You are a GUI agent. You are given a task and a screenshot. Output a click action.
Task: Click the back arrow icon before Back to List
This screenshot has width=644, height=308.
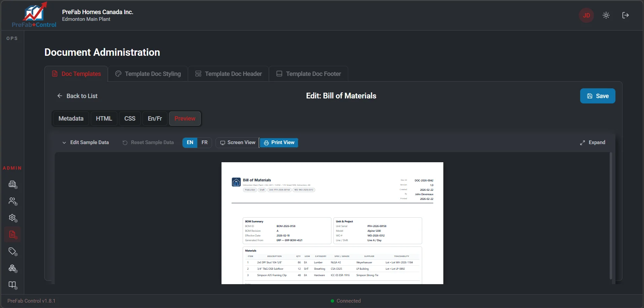(60, 96)
